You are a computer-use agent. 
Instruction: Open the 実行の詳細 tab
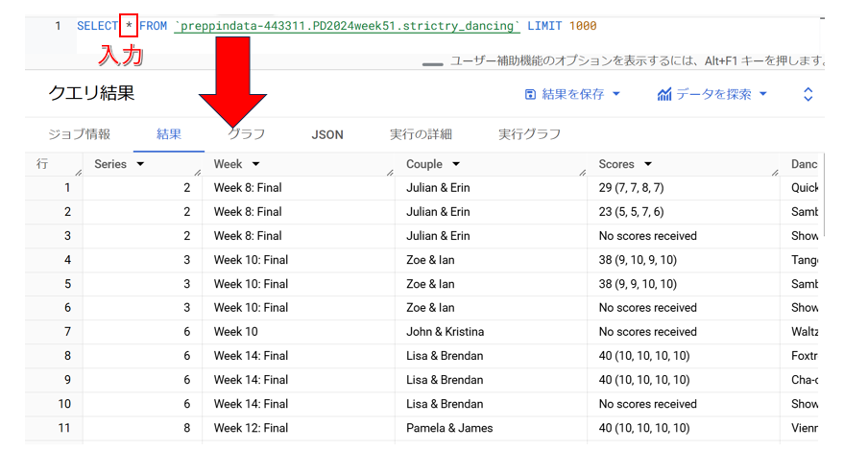click(x=421, y=134)
